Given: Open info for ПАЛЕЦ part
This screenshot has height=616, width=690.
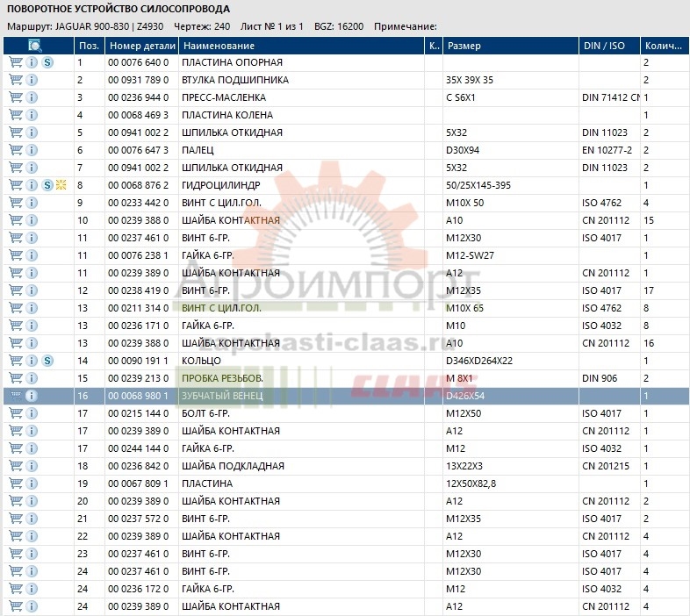Looking at the screenshot, I should (x=32, y=150).
